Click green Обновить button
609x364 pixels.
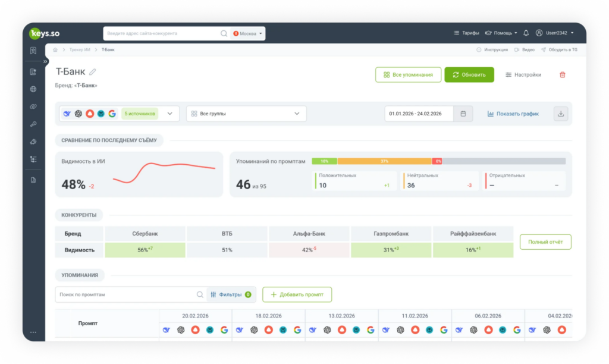469,74
